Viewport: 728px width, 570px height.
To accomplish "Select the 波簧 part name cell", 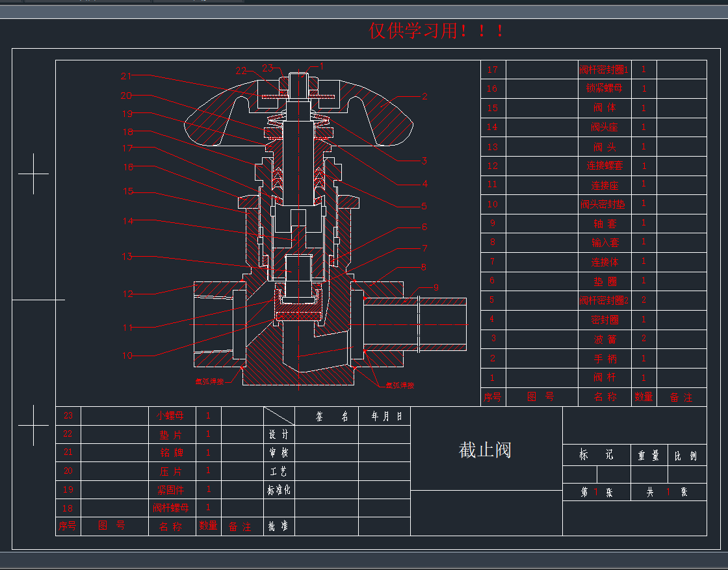I will click(604, 339).
